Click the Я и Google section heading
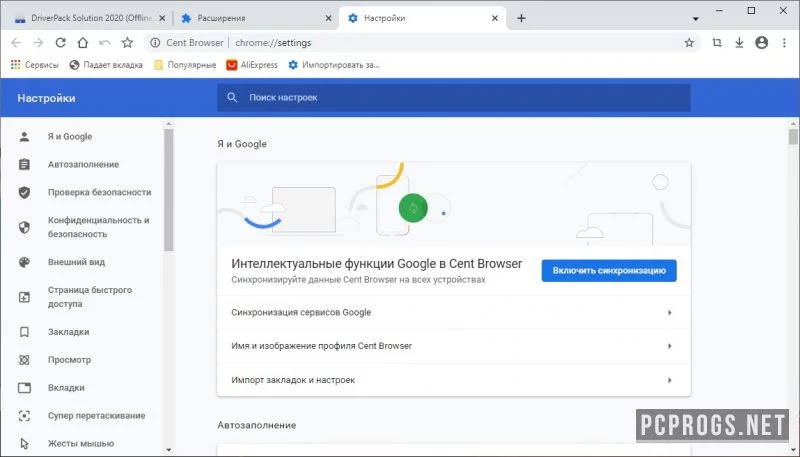800x457 pixels. [242, 144]
